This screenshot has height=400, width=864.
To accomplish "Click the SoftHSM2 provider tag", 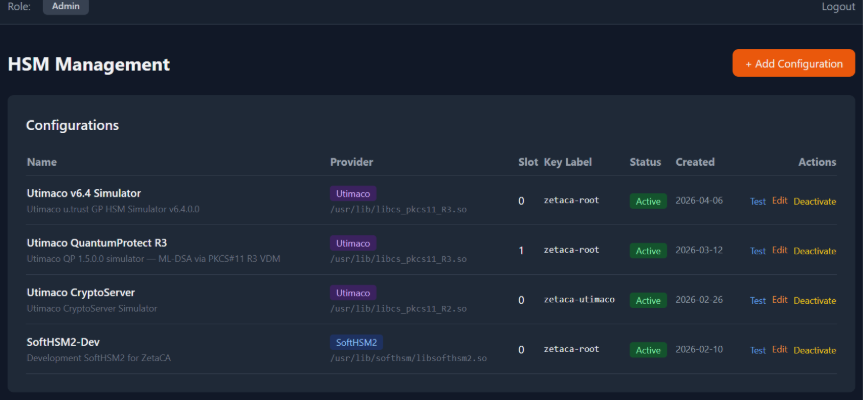I will (356, 342).
